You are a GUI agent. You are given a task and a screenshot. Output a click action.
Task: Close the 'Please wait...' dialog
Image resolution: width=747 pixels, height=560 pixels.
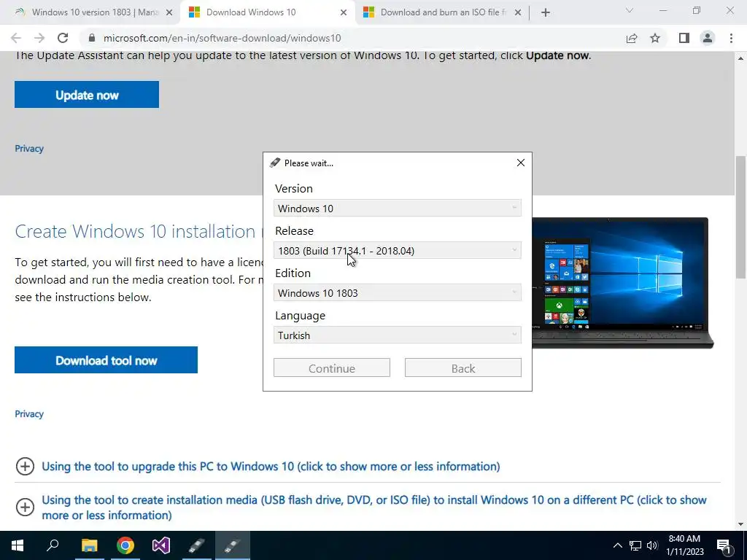(x=521, y=163)
